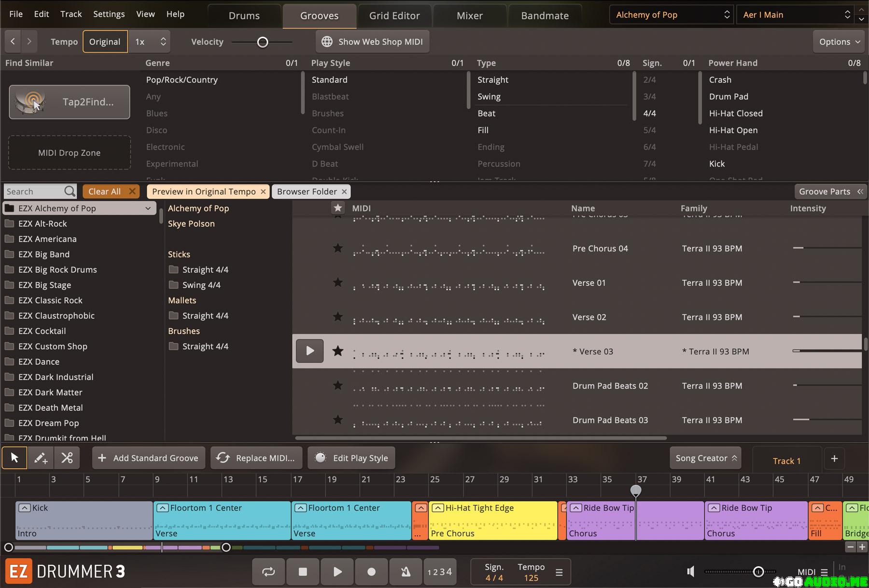Open the Track menu

tap(71, 14)
